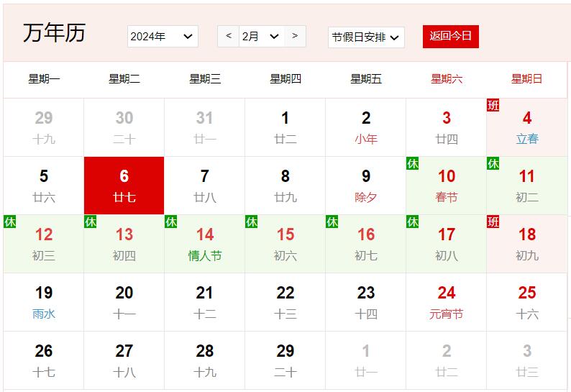Click the 休 badge on February 10
This screenshot has height=392, width=571.
pyautogui.click(x=413, y=163)
